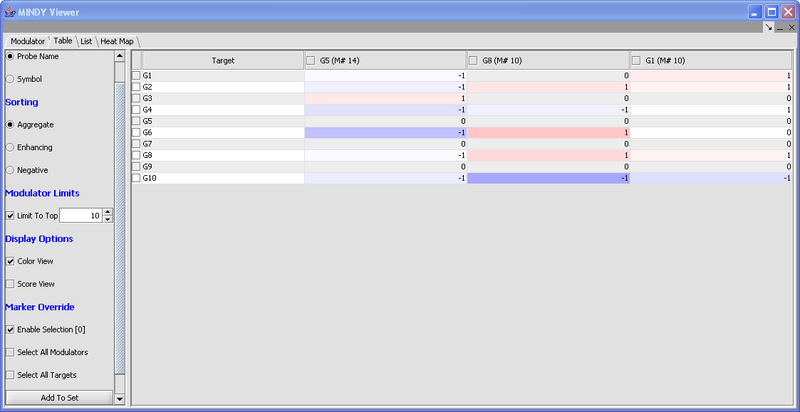
Task: Check Select All Targets
Action: pos(10,375)
